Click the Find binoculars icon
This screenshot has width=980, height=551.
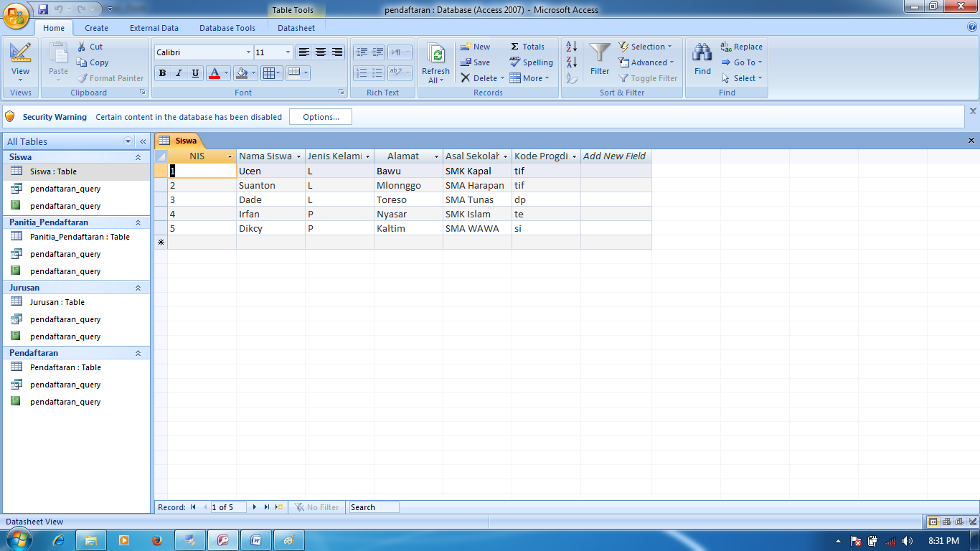[x=702, y=52]
